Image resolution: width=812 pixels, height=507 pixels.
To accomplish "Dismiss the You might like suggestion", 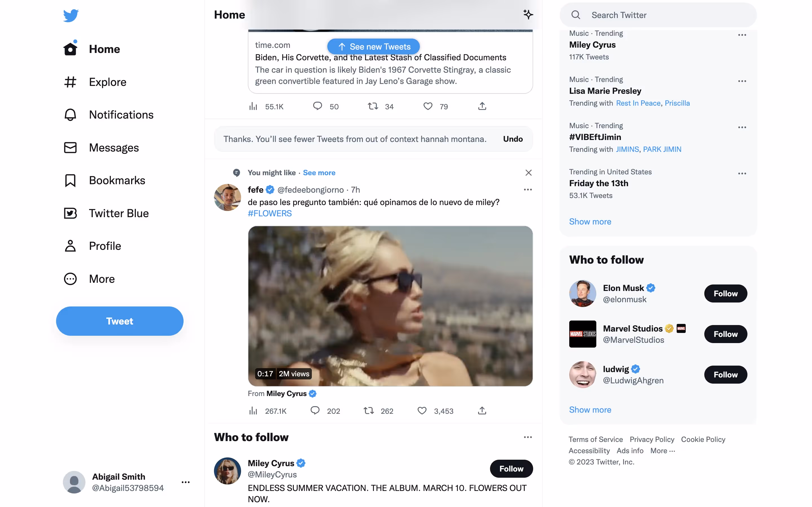I will [528, 173].
